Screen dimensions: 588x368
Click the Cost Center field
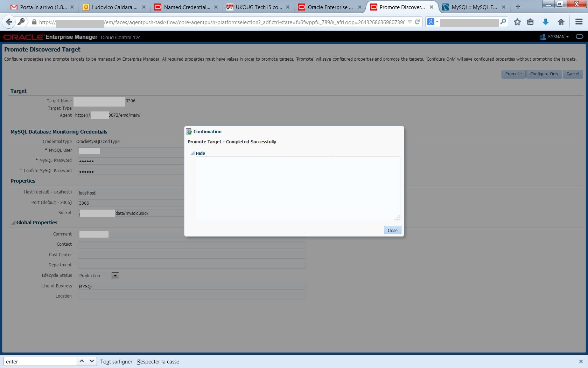click(x=192, y=255)
